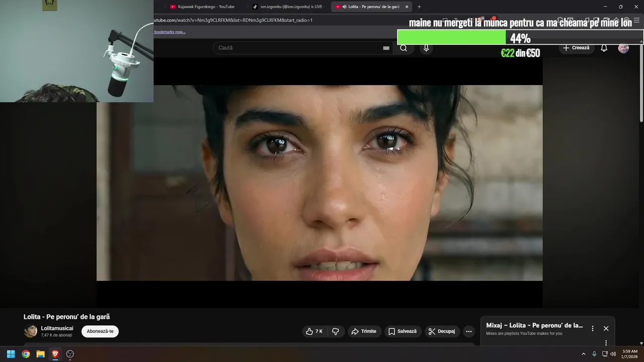Open File Explorer from taskbar
The height and width of the screenshot is (362, 644).
41,354
